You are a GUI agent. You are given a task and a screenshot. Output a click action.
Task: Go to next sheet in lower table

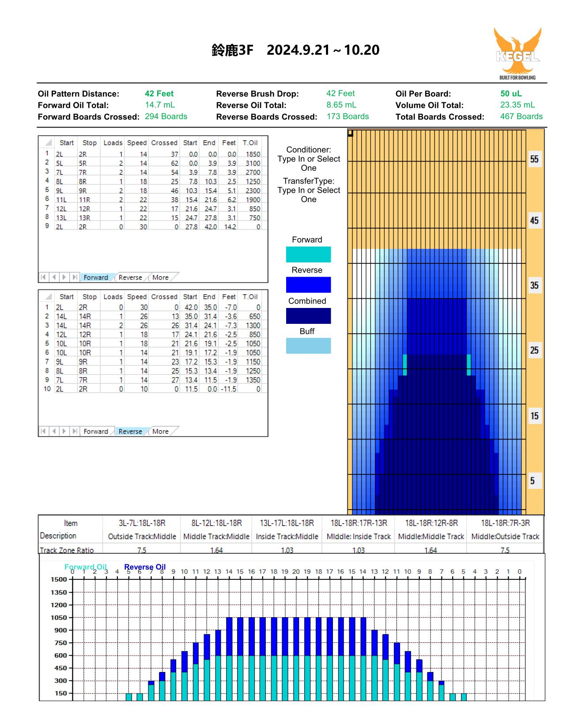click(x=64, y=432)
